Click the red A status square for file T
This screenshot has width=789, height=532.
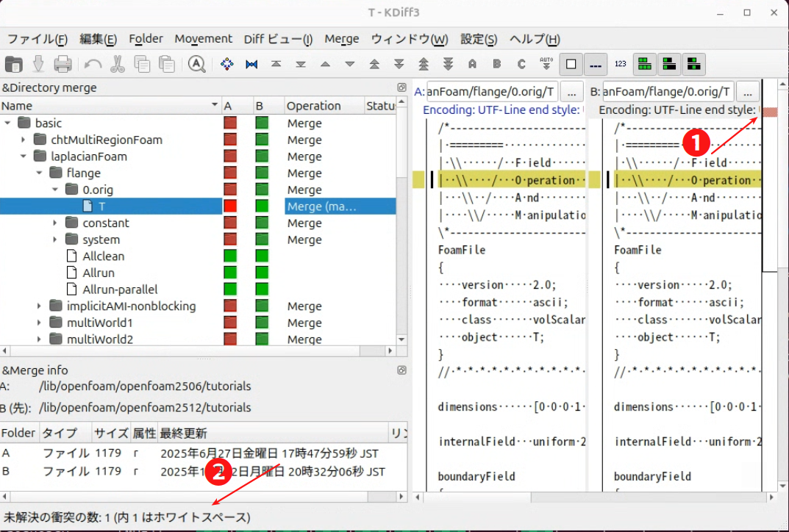click(x=230, y=206)
